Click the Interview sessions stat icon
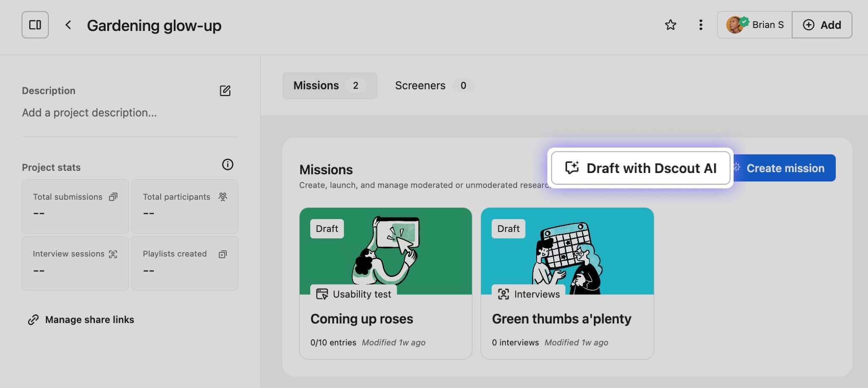This screenshot has height=388, width=868. click(x=113, y=254)
